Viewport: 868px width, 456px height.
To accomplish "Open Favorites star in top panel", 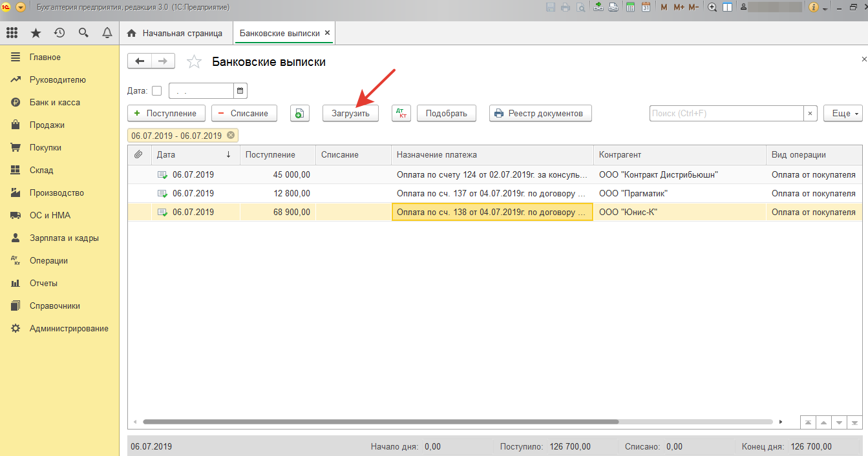I will 36,33.
